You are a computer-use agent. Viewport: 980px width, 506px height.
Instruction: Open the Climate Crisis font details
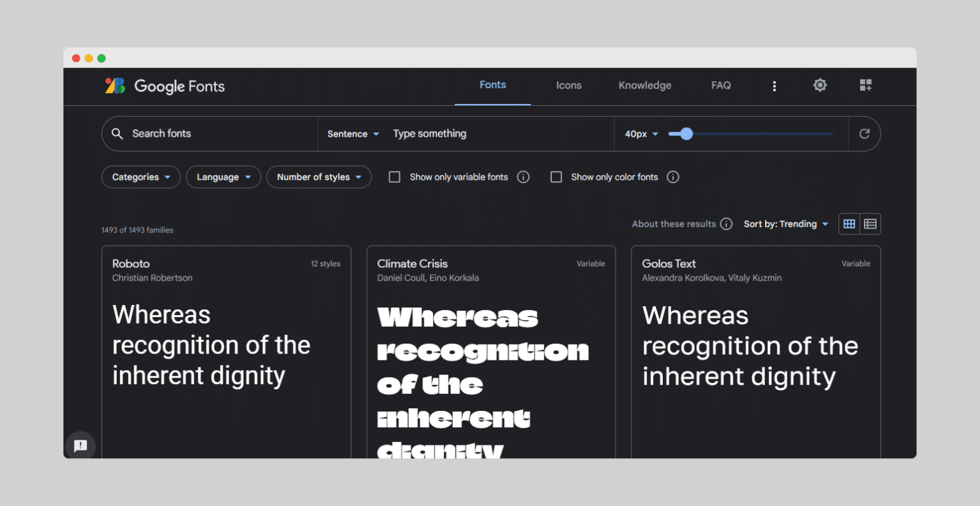tap(491, 351)
